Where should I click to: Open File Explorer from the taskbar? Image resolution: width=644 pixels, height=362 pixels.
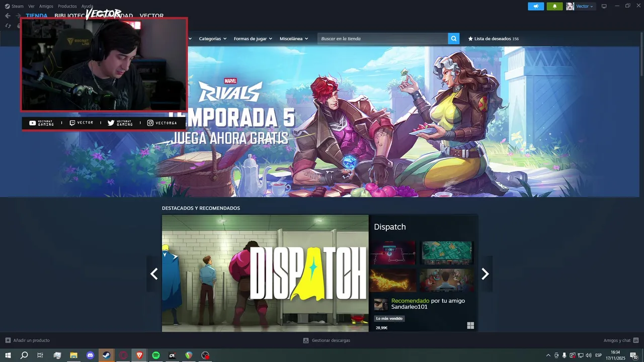coord(73,355)
